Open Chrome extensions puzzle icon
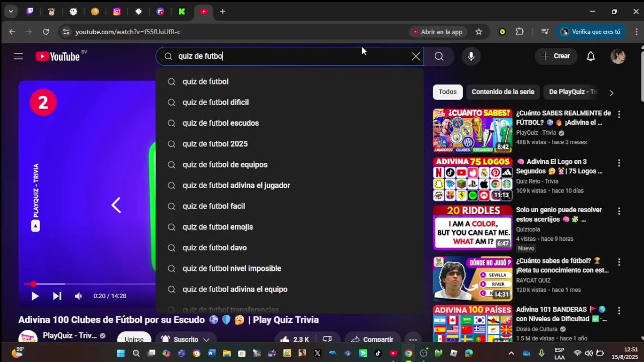This screenshot has height=362, width=644. click(520, 32)
